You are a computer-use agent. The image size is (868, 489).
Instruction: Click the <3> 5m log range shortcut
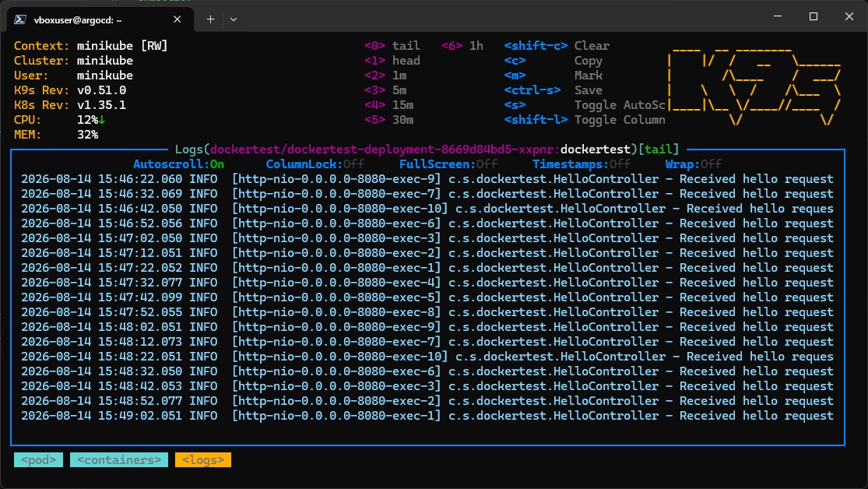point(385,90)
